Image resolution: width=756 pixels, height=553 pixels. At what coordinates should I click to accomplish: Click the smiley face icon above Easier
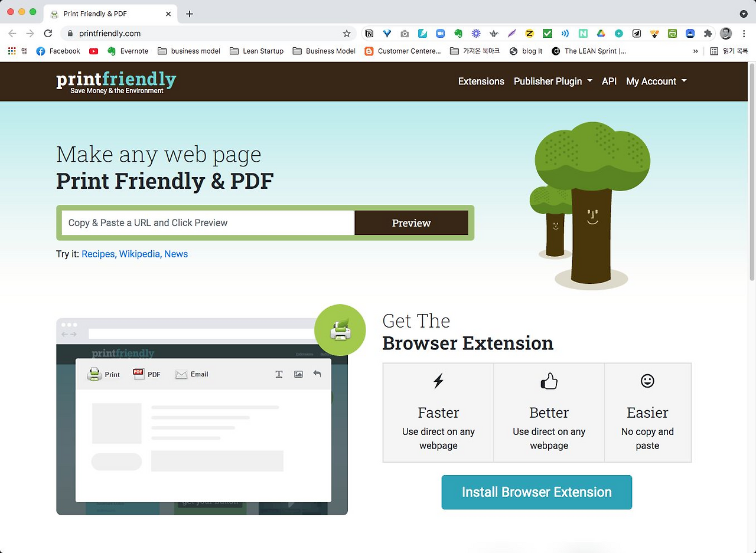pyautogui.click(x=647, y=381)
